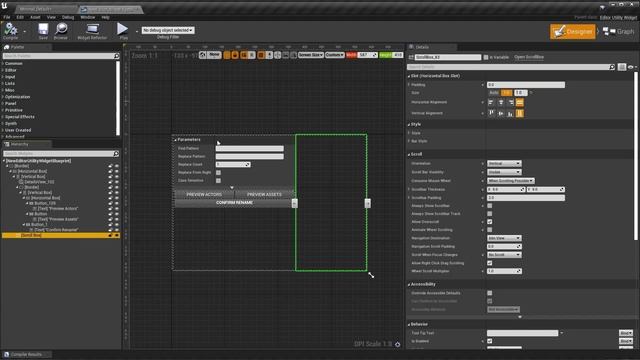This screenshot has height=360, width=640.
Task: Toggle lock icon on Scroll Box row
Action: pyautogui.click(x=110, y=236)
